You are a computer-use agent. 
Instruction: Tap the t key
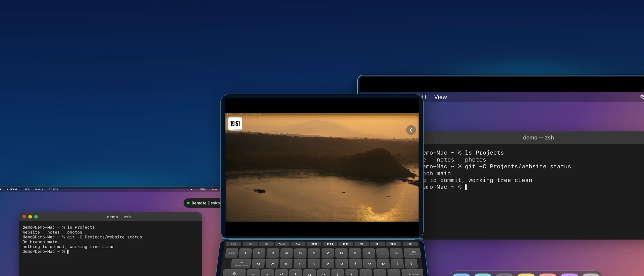[x=314, y=264]
